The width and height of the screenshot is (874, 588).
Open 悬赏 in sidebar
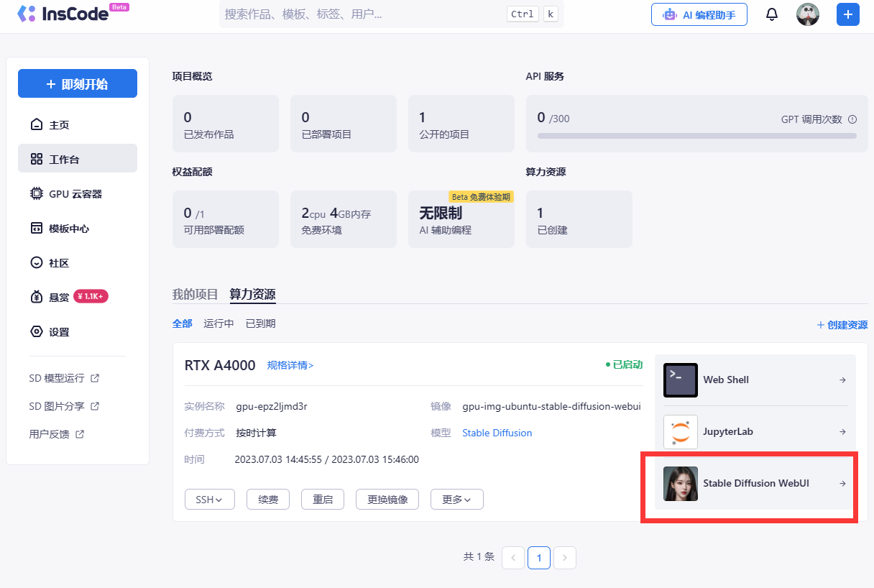pos(78,297)
